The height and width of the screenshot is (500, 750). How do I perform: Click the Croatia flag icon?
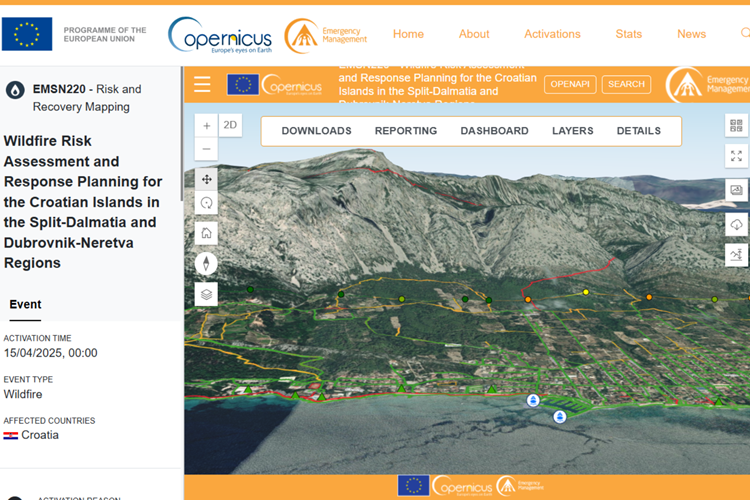[11, 435]
